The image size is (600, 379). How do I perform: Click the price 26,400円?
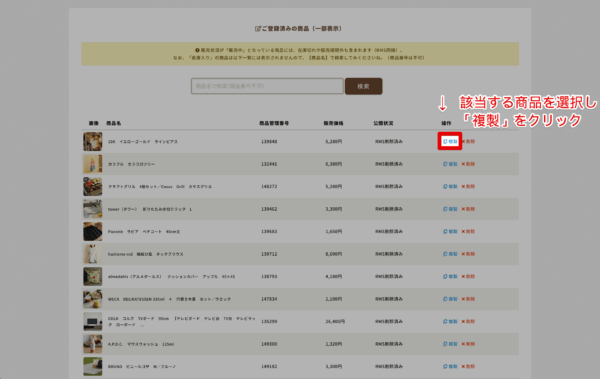335,322
